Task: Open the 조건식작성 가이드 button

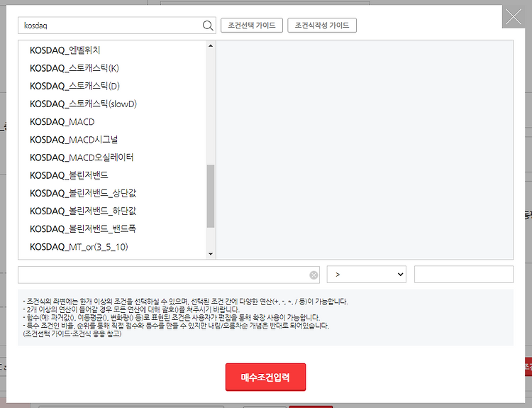Action: [322, 26]
